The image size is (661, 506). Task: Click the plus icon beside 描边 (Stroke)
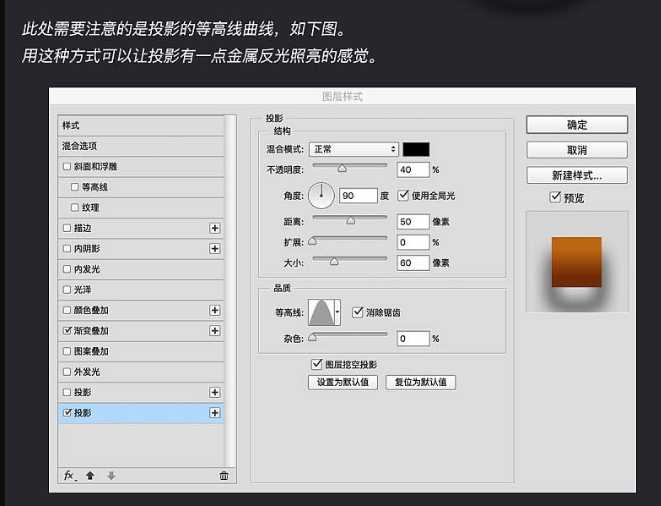pyautogui.click(x=214, y=228)
